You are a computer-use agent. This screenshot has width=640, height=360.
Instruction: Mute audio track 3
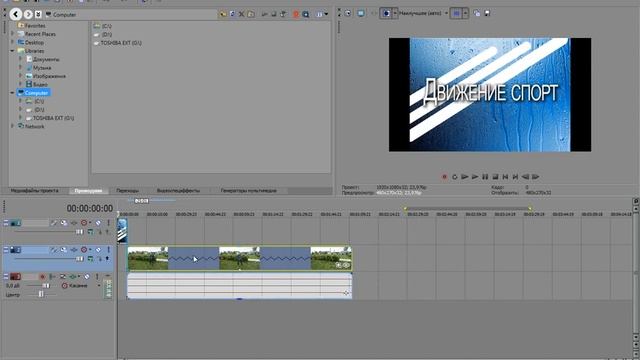(87, 277)
